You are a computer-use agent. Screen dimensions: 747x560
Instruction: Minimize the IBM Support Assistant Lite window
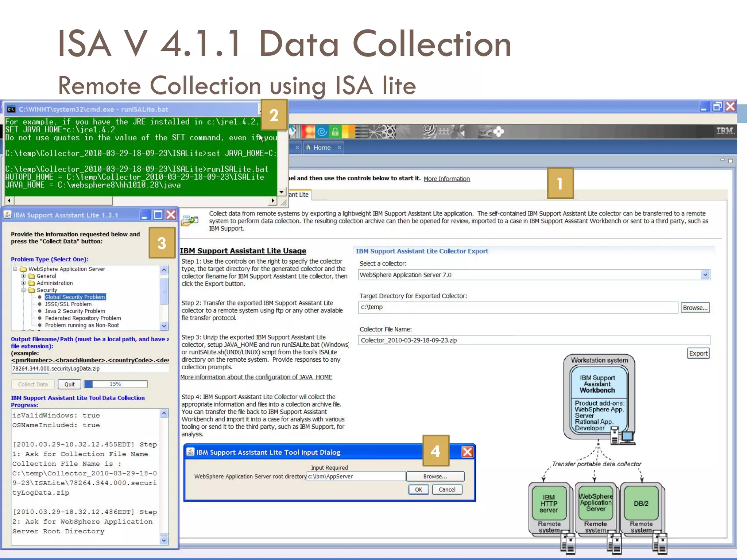coord(145,215)
